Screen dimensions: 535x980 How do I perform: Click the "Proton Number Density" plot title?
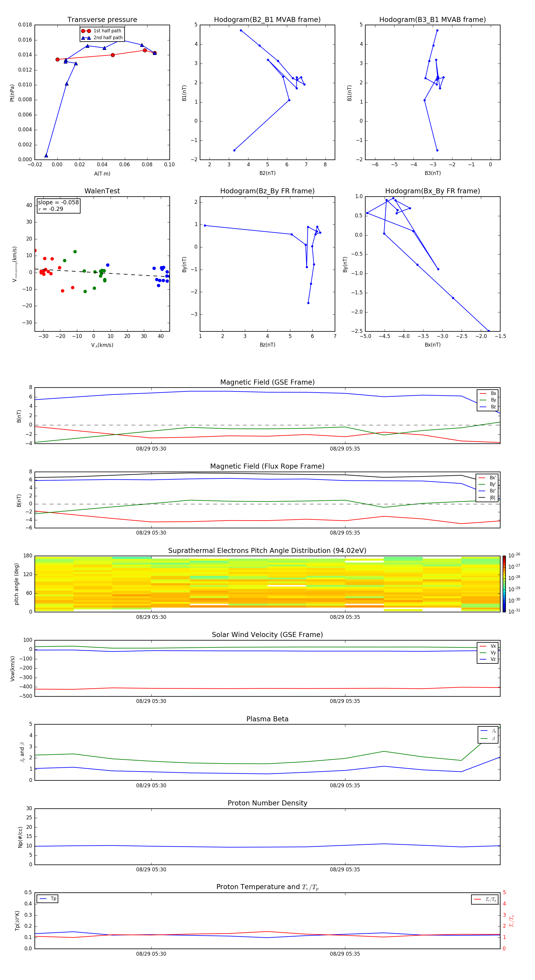click(267, 803)
